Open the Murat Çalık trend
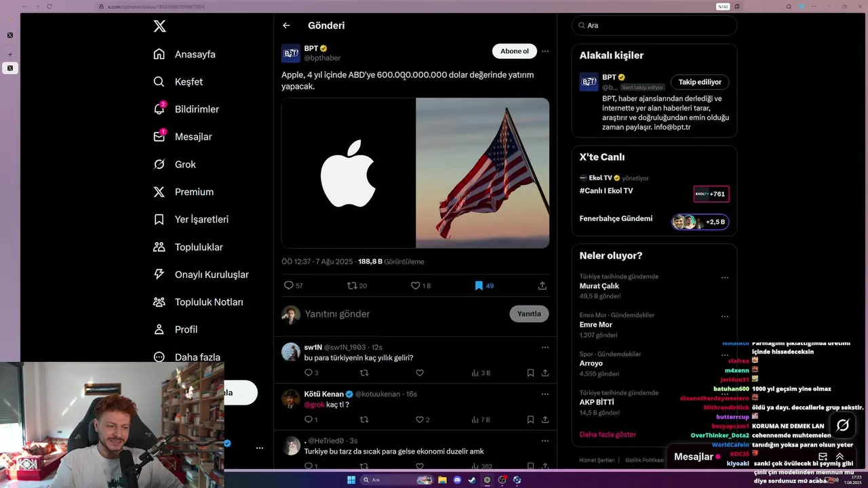This screenshot has height=488, width=868. click(599, 286)
